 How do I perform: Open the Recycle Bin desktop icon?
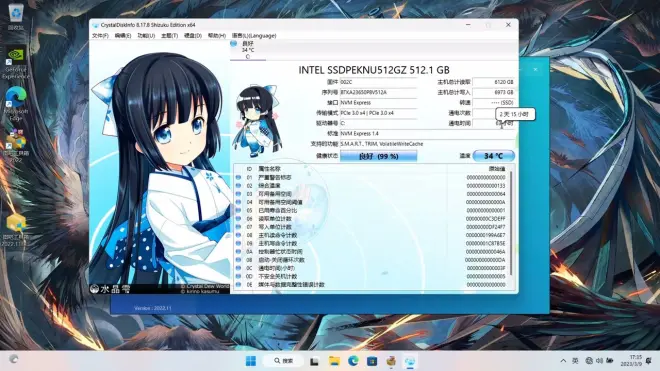point(16,17)
